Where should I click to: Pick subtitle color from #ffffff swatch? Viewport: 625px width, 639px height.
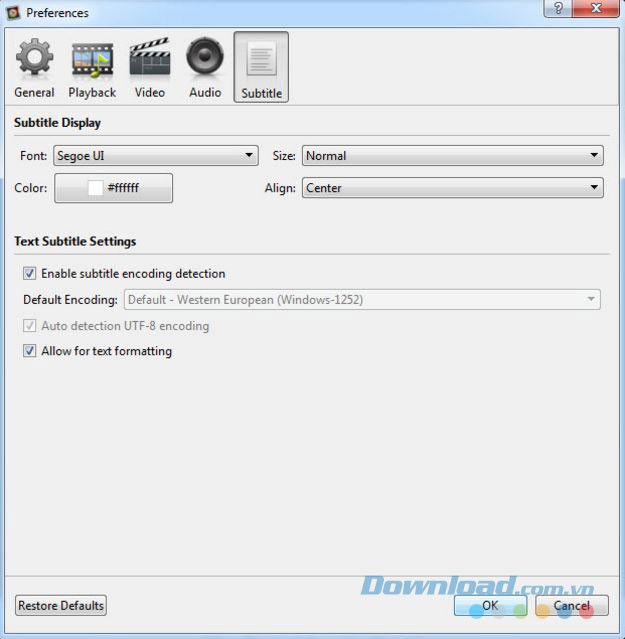[x=113, y=188]
